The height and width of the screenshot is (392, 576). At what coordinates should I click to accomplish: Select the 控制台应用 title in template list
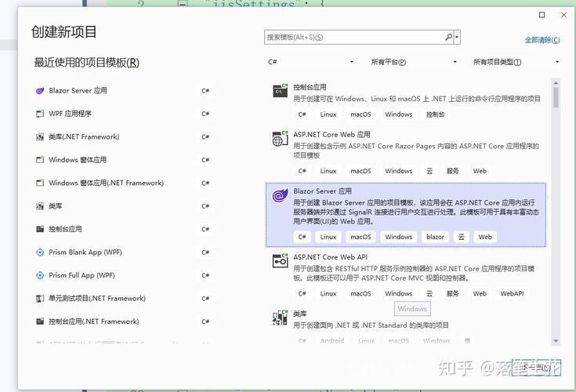(310, 87)
